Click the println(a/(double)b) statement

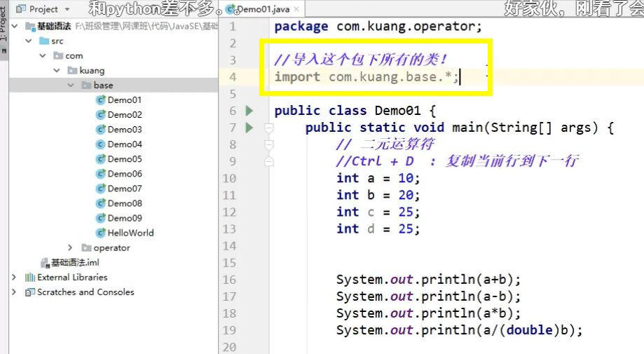pyautogui.click(x=459, y=330)
